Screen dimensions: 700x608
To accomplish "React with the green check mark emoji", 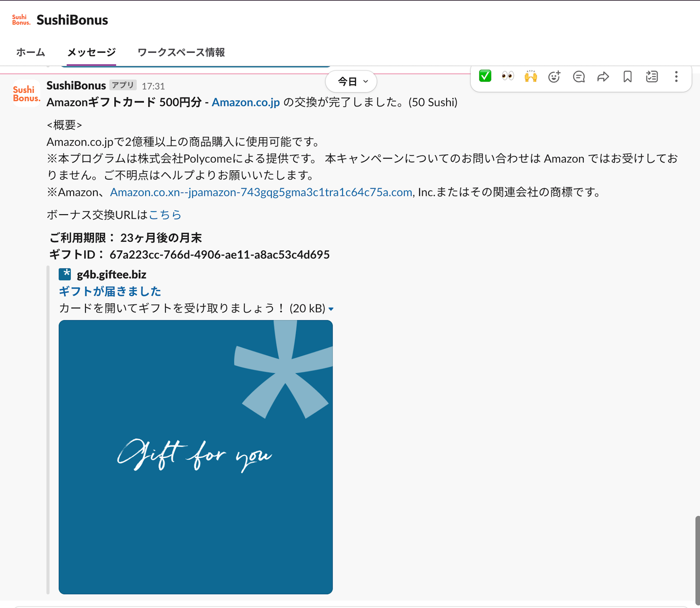I will point(485,76).
